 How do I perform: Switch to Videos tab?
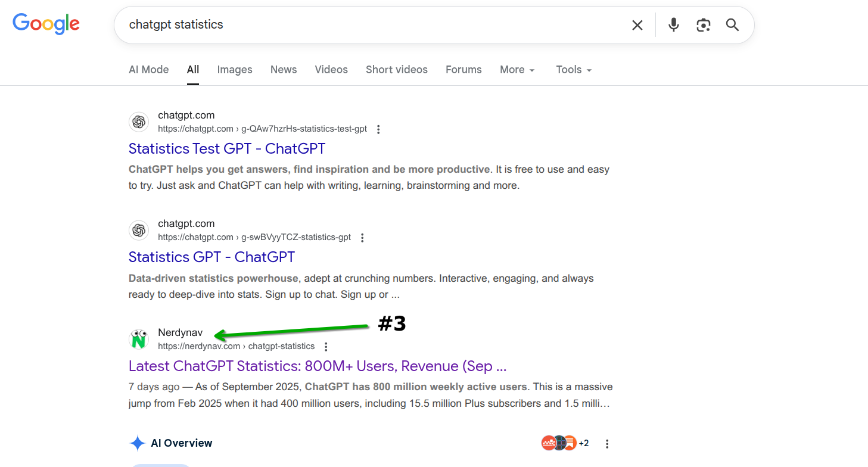point(331,70)
